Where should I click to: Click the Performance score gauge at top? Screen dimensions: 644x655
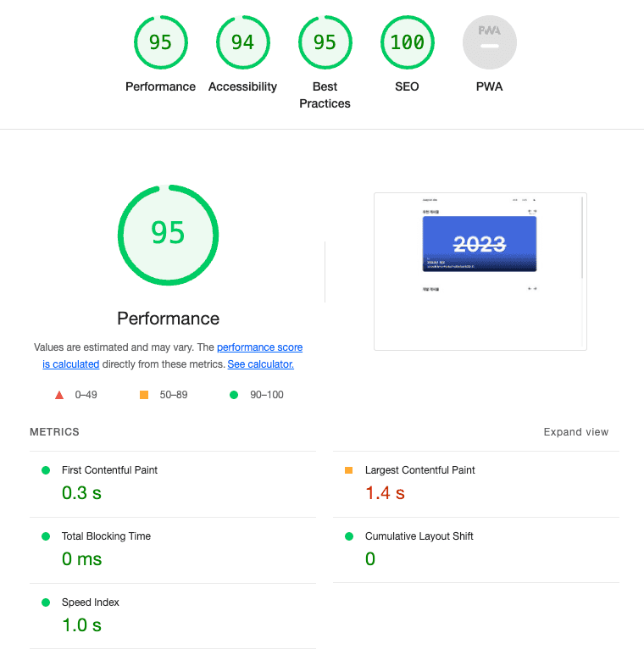click(160, 43)
